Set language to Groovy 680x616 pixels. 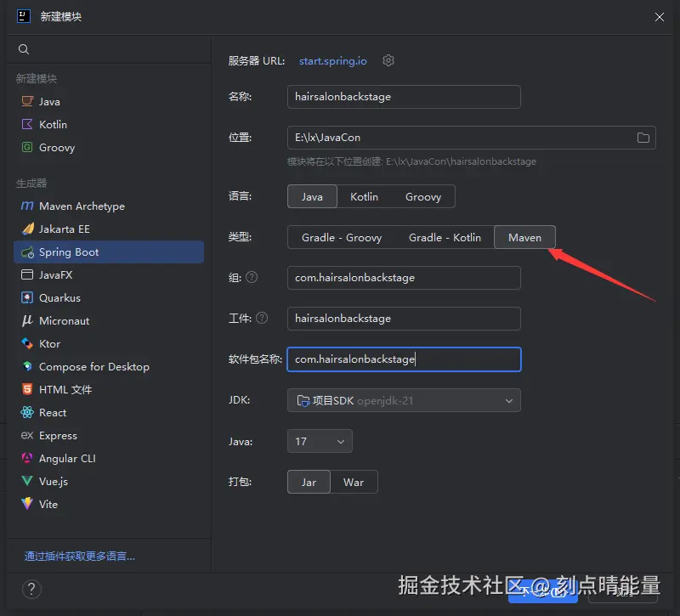(423, 196)
